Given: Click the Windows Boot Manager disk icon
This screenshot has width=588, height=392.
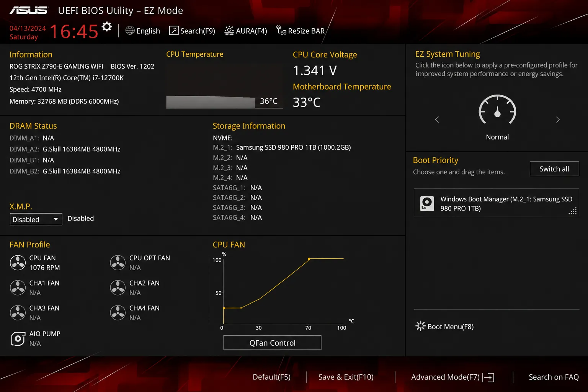Looking at the screenshot, I should coord(427,203).
